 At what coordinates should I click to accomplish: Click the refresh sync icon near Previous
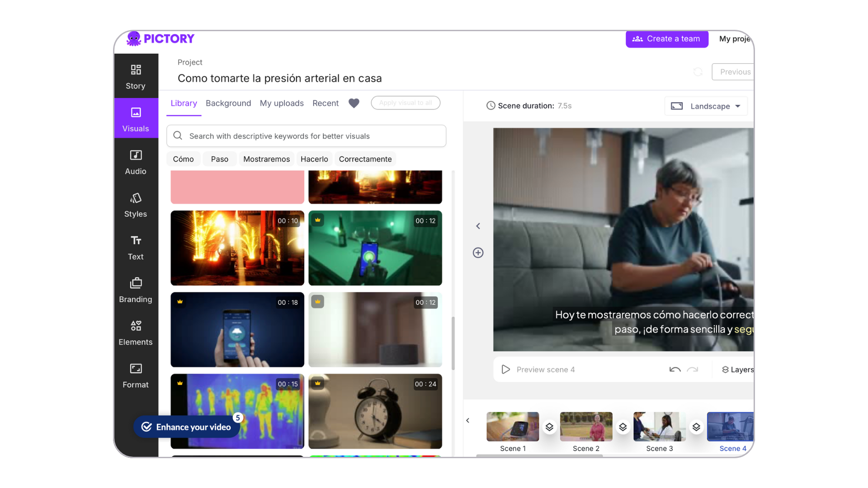point(698,72)
